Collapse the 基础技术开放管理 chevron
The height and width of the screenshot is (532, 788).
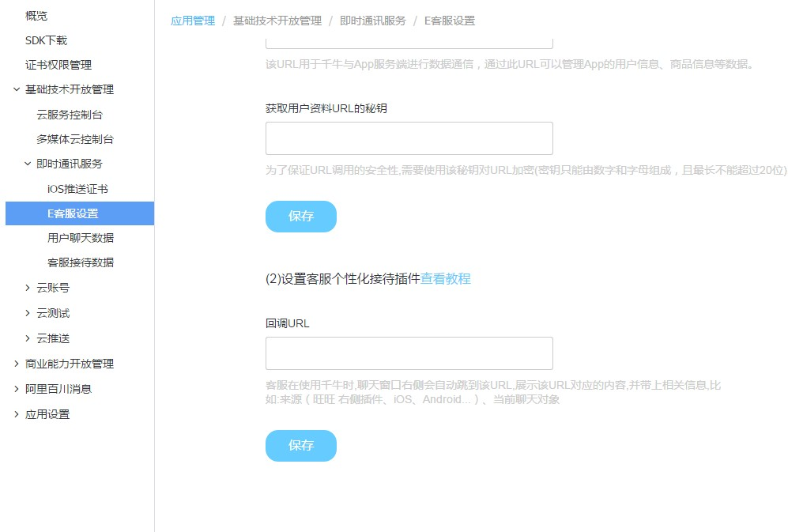tap(17, 89)
